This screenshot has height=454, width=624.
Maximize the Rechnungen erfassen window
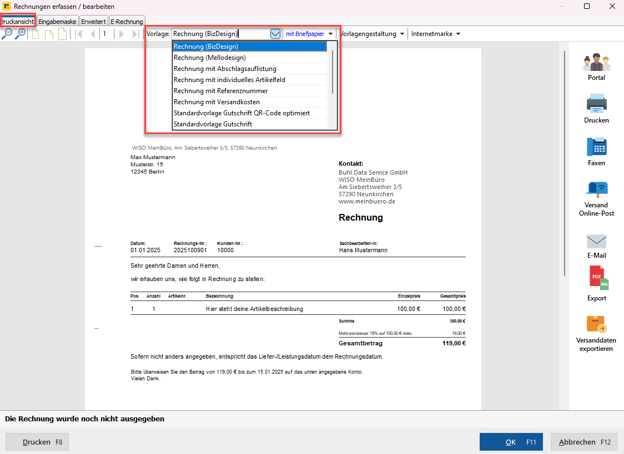click(x=587, y=6)
